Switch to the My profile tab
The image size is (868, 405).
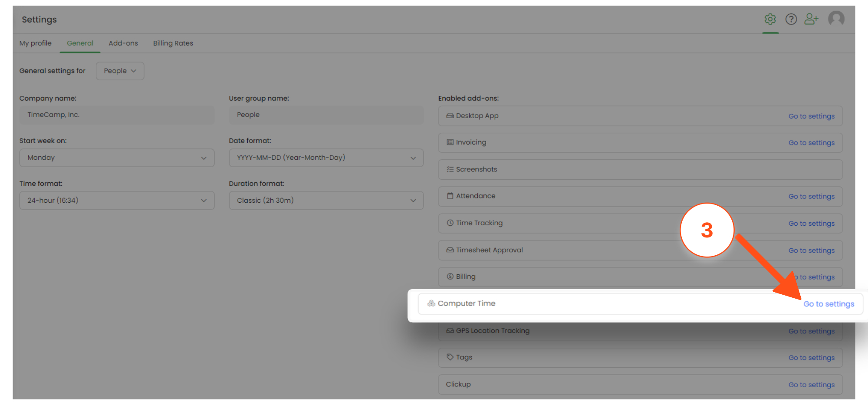tap(36, 43)
